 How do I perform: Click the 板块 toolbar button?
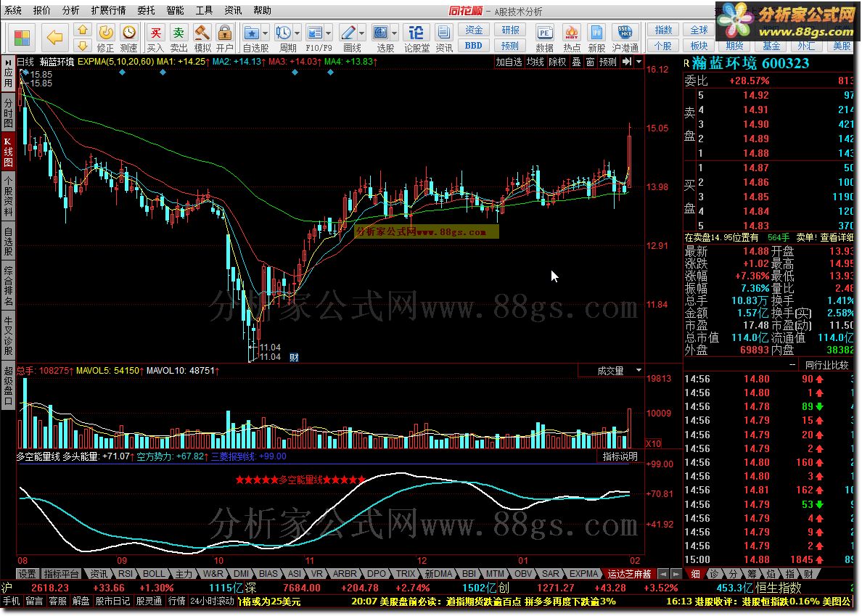click(x=699, y=46)
